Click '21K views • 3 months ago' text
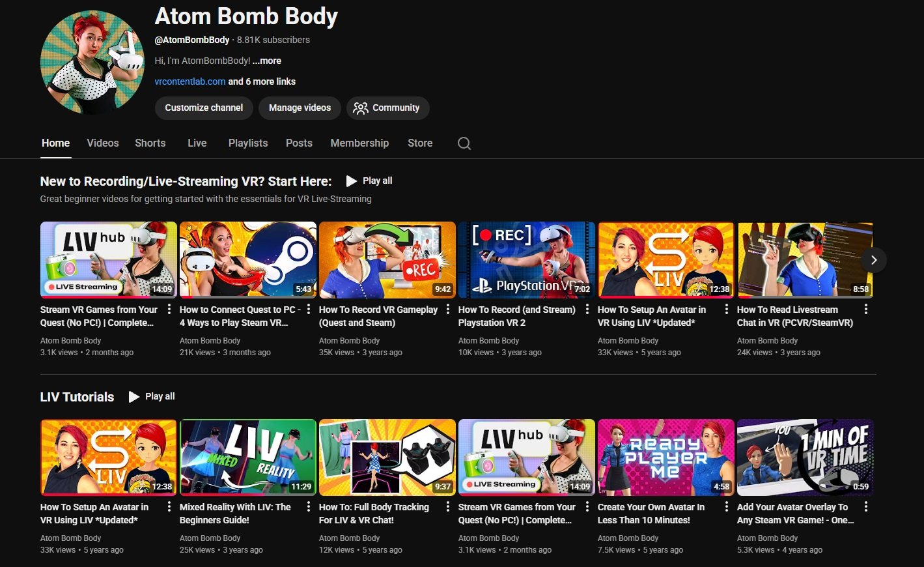This screenshot has height=567, width=924. point(225,353)
